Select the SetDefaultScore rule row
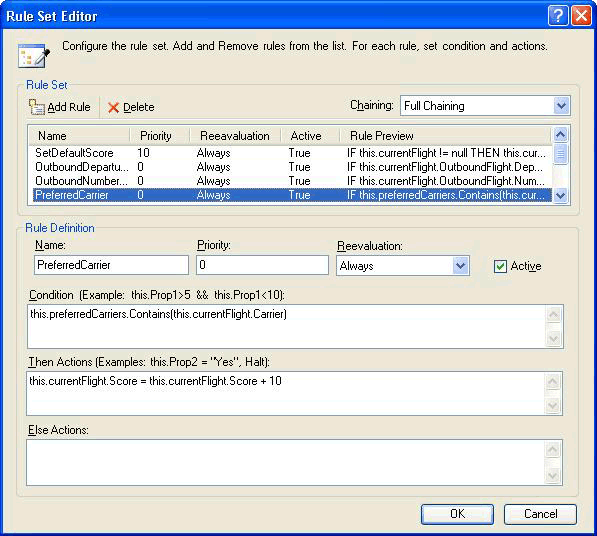 292,153
